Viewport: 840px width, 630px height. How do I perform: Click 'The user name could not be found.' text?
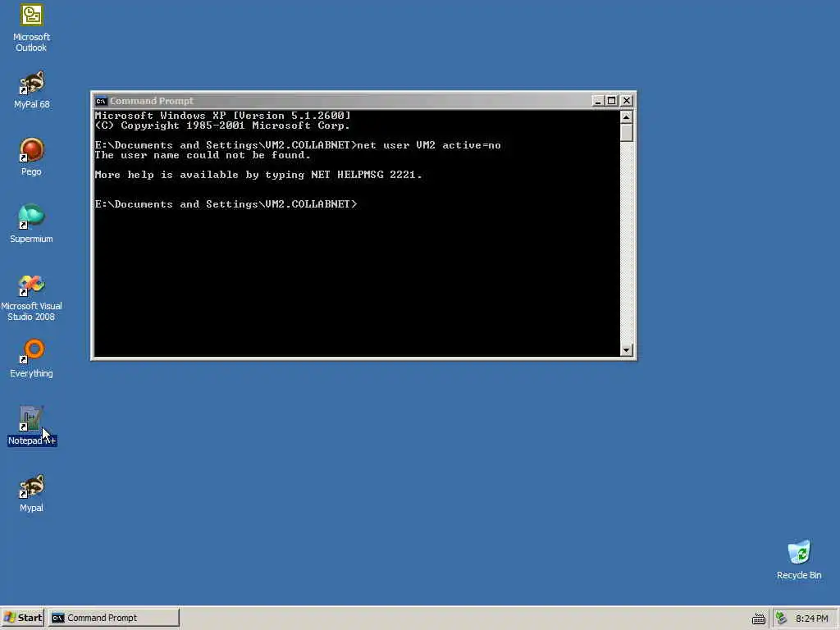203,155
